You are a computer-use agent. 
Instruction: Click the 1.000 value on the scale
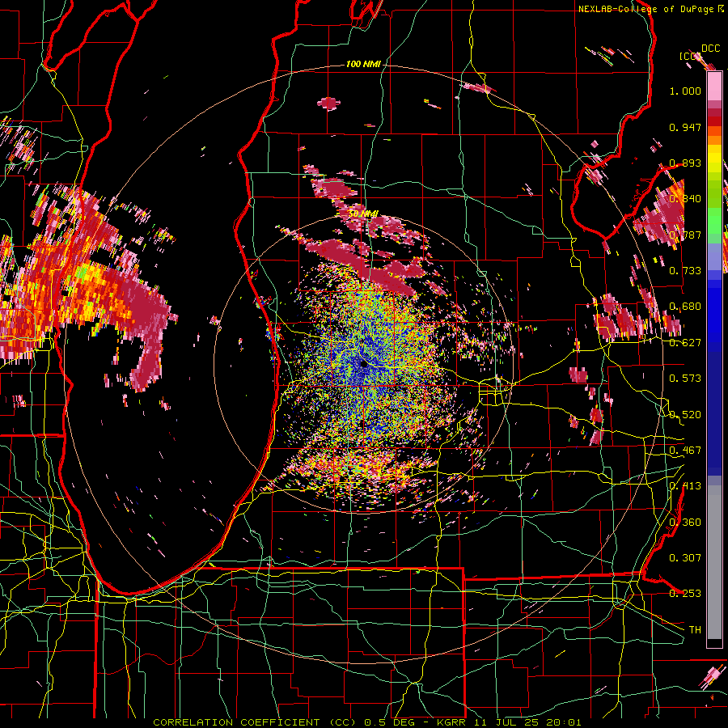coord(685,91)
